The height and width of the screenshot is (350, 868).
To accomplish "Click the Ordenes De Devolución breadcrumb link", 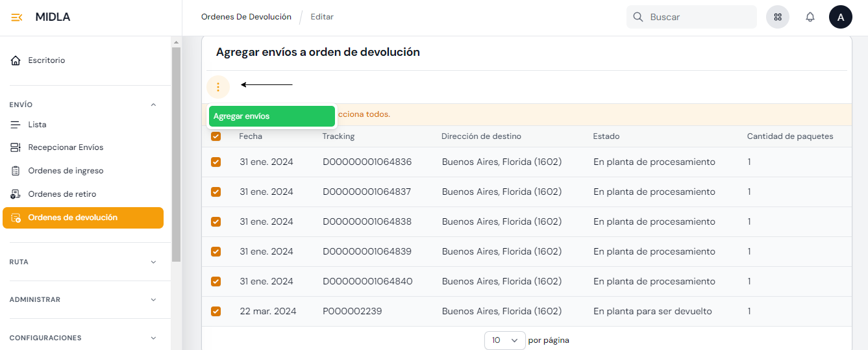I will coord(246,17).
